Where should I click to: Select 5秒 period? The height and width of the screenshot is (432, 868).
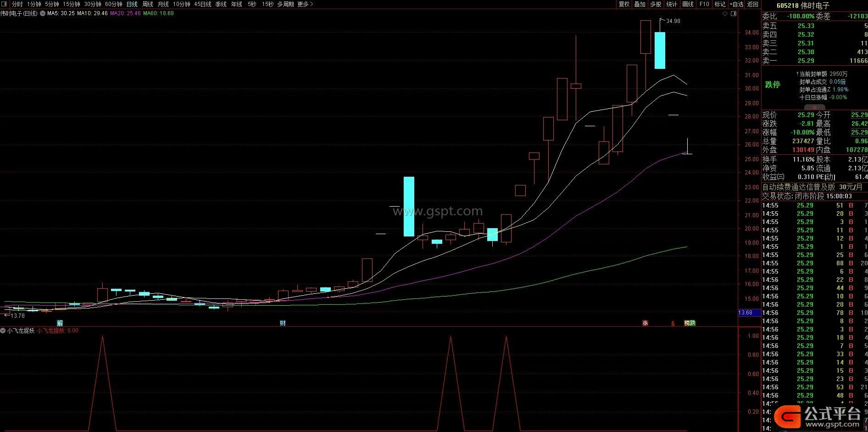pyautogui.click(x=252, y=4)
